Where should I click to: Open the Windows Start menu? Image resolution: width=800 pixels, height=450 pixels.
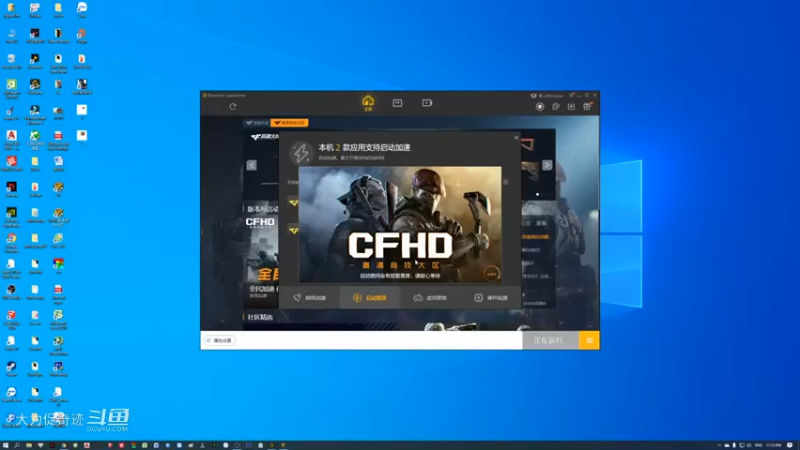pos(6,445)
